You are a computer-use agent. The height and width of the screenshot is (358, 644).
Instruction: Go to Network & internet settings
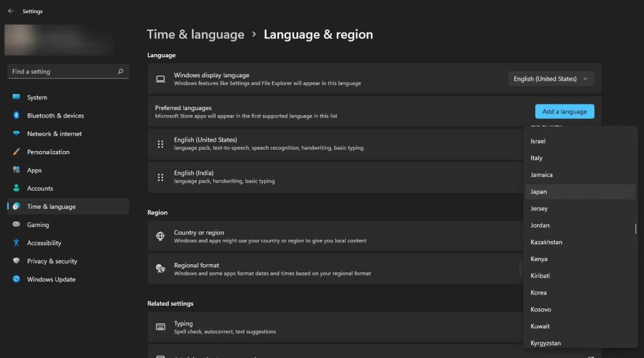54,134
